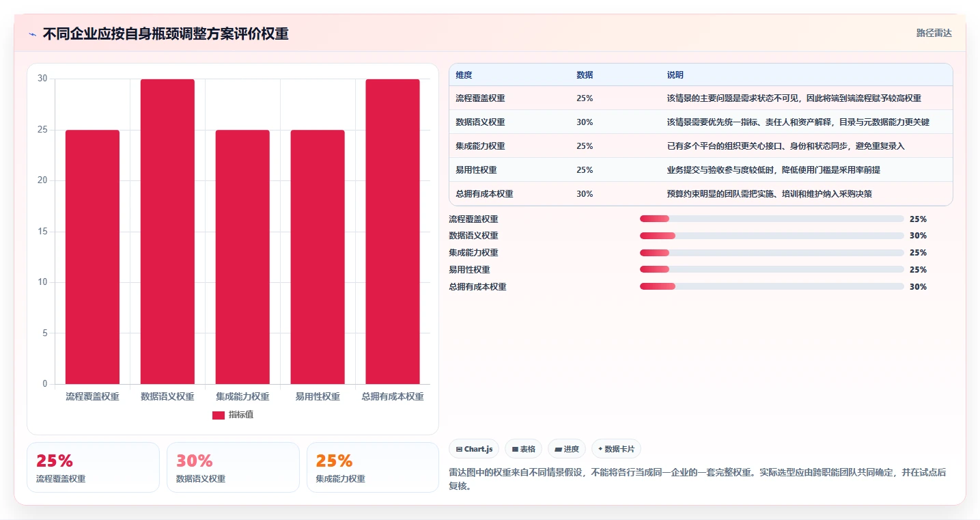The image size is (980, 520).
Task: Select the 易用性权重 table row name
Action: click(x=476, y=170)
